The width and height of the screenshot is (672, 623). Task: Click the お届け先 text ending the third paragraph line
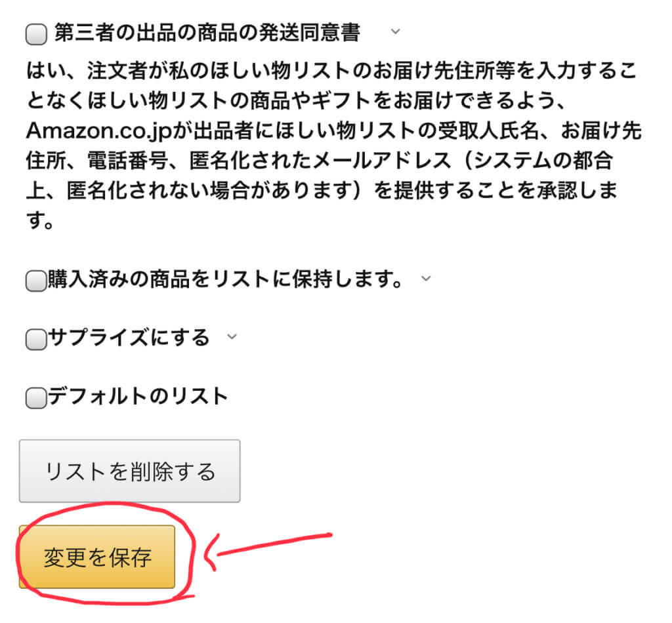[x=600, y=131]
